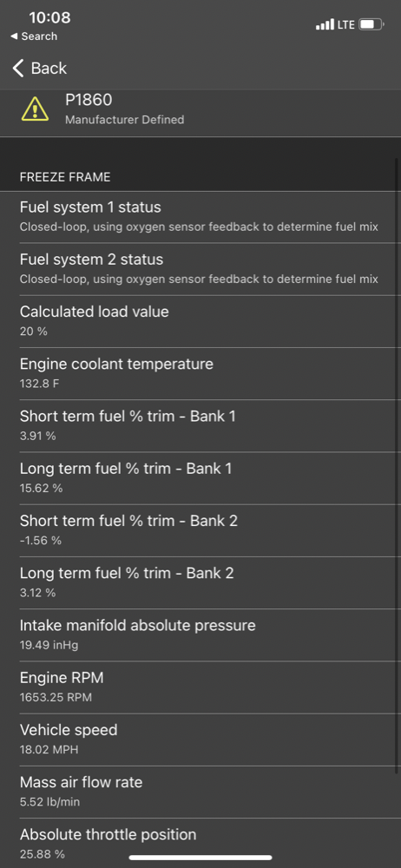Tap the cellular signal bars icon
Screen dimensions: 401x868
pyautogui.click(x=325, y=24)
